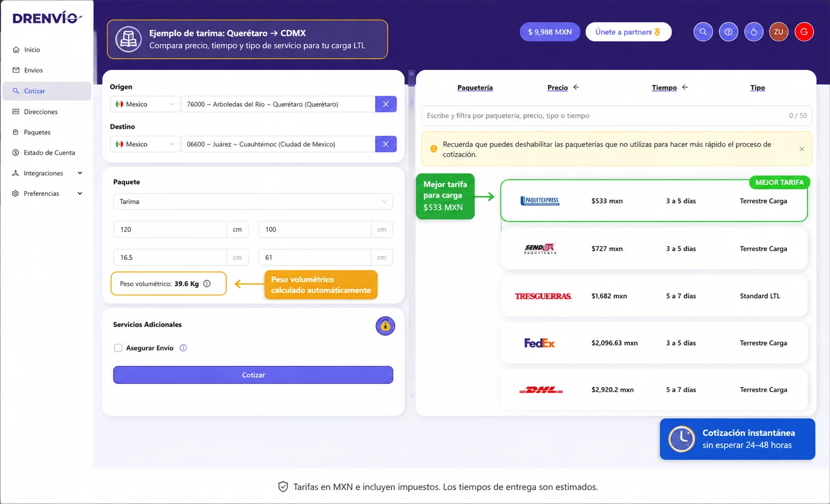Click the Cotizar submit button
The image size is (830, 504).
[253, 375]
